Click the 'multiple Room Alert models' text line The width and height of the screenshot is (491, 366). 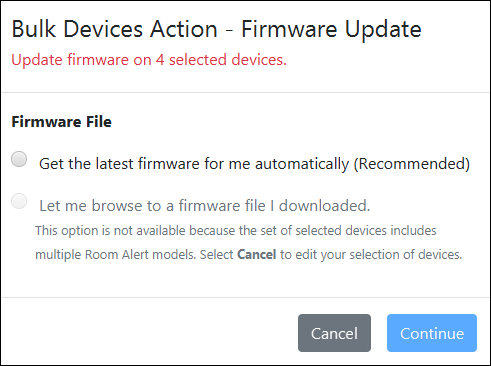(248, 255)
